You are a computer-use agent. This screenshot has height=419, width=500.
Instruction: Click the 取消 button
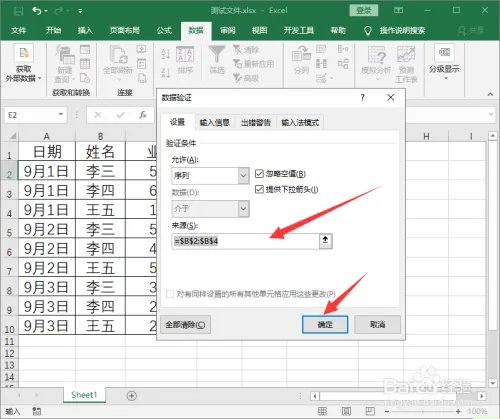[x=377, y=324]
